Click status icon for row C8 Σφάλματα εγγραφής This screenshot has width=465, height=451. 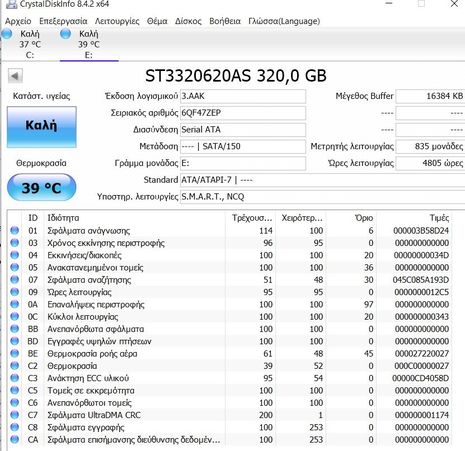(x=14, y=427)
